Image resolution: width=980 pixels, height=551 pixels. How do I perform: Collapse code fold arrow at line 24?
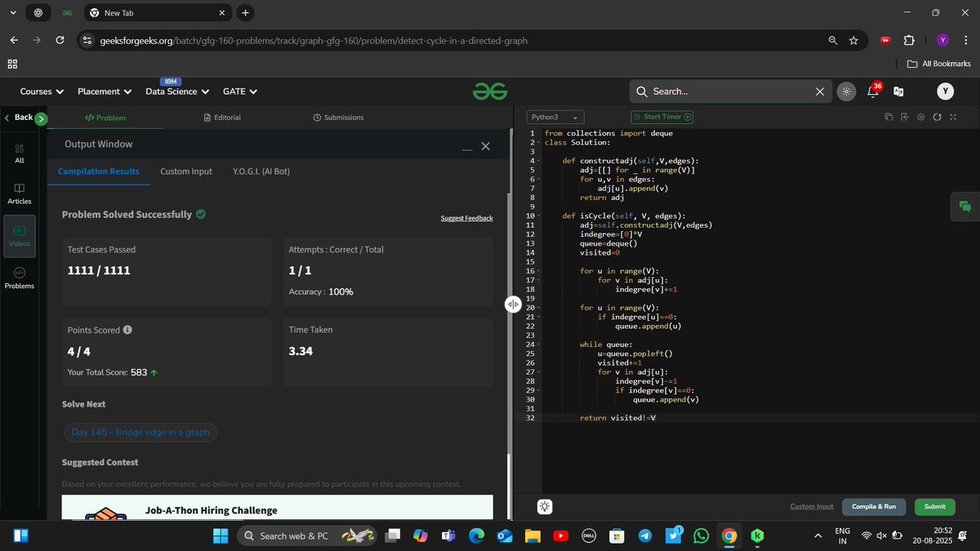tap(538, 344)
